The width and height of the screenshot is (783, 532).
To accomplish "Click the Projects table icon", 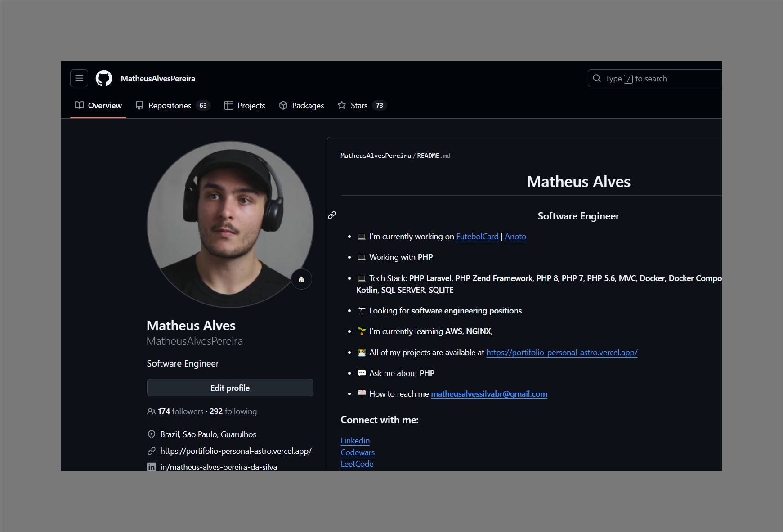I will click(x=229, y=105).
